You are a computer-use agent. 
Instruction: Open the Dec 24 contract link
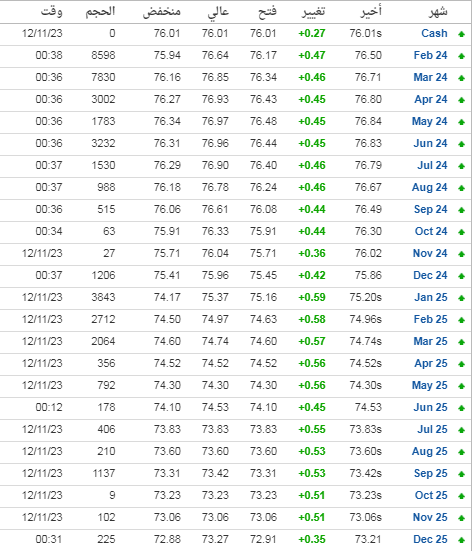[x=431, y=275]
